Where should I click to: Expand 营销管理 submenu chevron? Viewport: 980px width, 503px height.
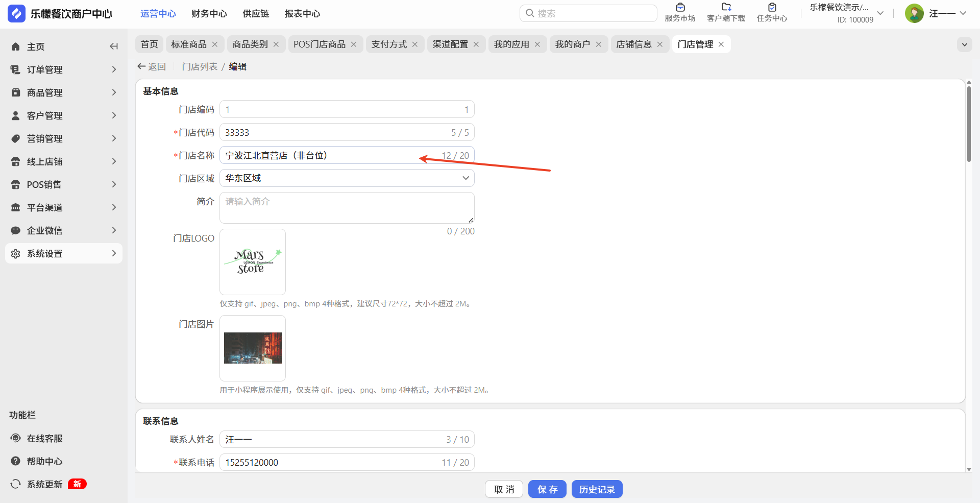coord(114,138)
